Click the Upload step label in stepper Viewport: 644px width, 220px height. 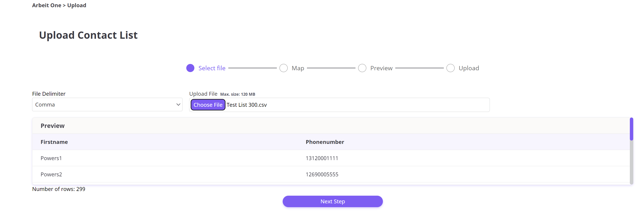click(469, 68)
